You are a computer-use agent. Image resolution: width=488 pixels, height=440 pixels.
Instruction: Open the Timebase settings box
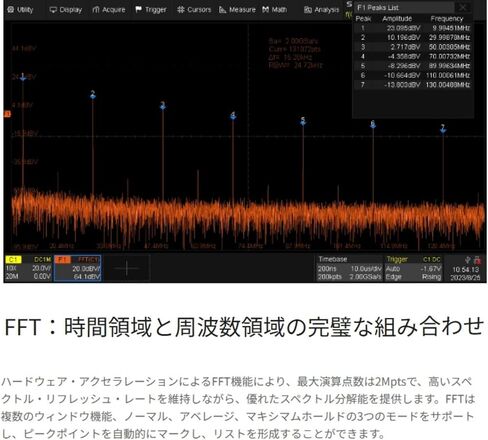coord(349,268)
